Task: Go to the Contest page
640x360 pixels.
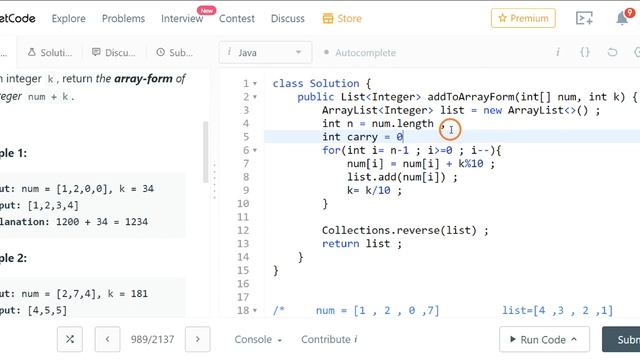Action: [x=237, y=18]
